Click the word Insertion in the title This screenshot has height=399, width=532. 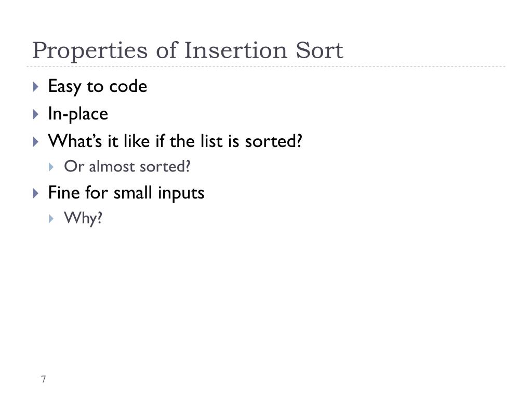[236, 50]
